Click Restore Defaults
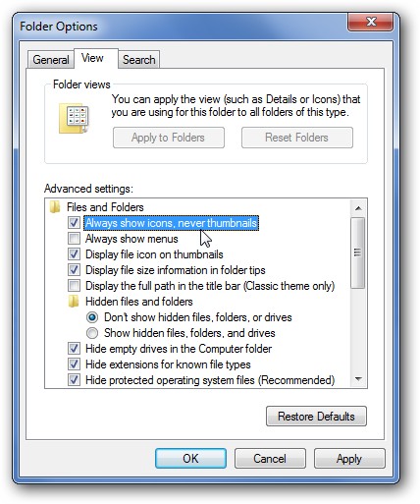 coord(316,417)
